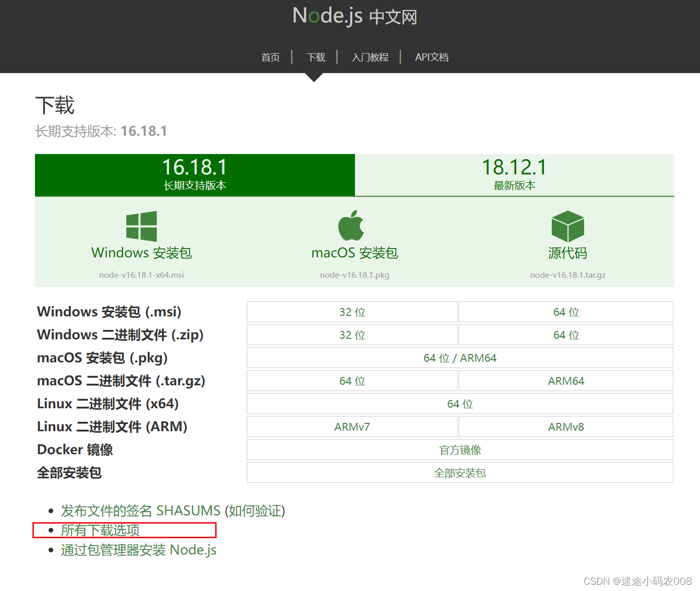Image resolution: width=700 pixels, height=591 pixels.
Task: Select the 16.18.1 长期支持版本 tab
Action: (x=195, y=175)
